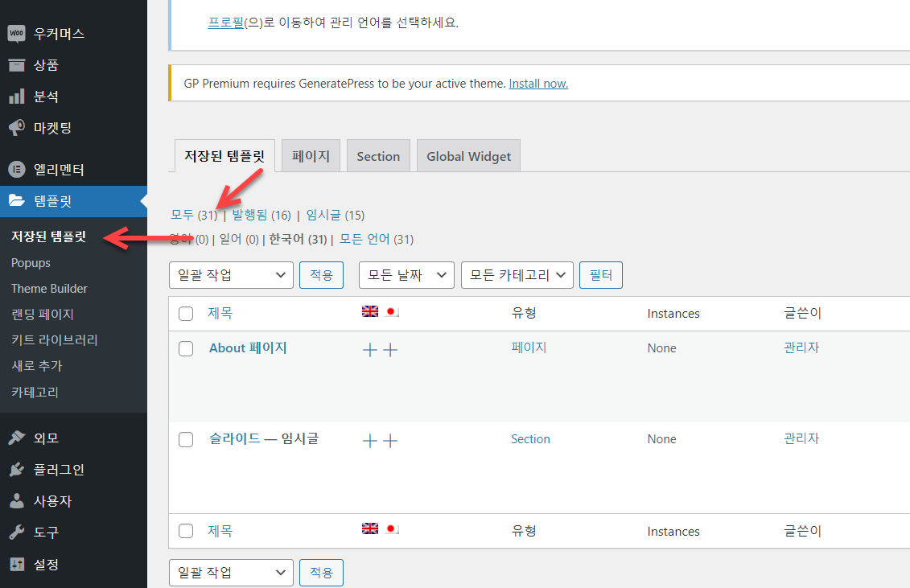The image size is (910, 588).
Task: Switch to the Section tab
Action: click(378, 155)
